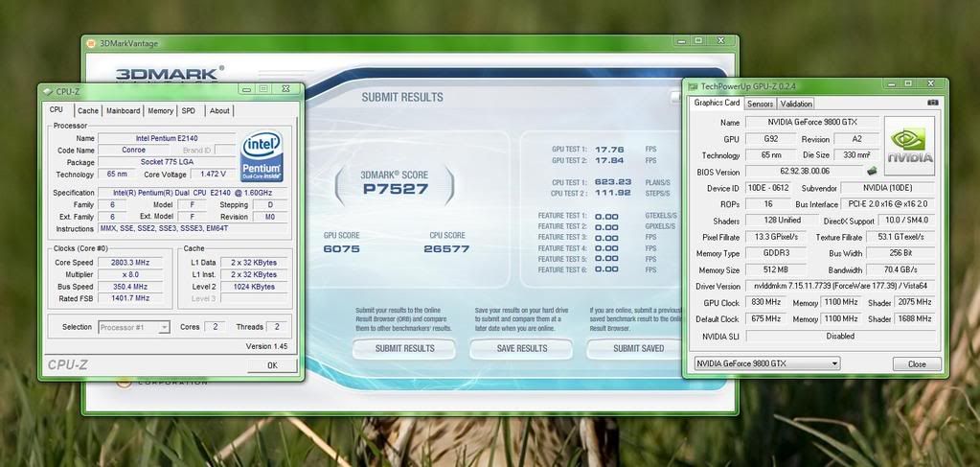This screenshot has width=980, height=467.
Task: Open the SPD tab in CPU-Z
Action: (189, 111)
